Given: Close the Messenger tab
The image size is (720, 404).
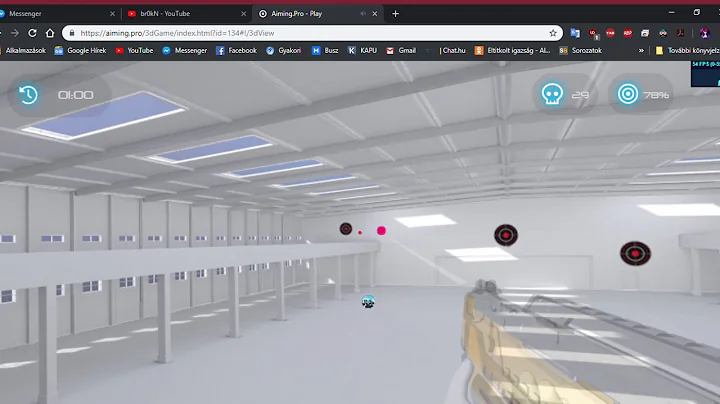Looking at the screenshot, I should pyautogui.click(x=112, y=14).
